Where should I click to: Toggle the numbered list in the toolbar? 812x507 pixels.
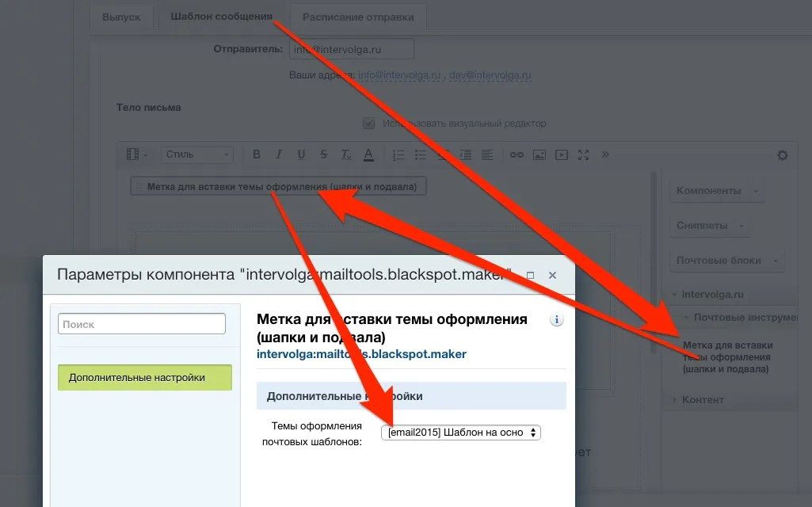(398, 154)
